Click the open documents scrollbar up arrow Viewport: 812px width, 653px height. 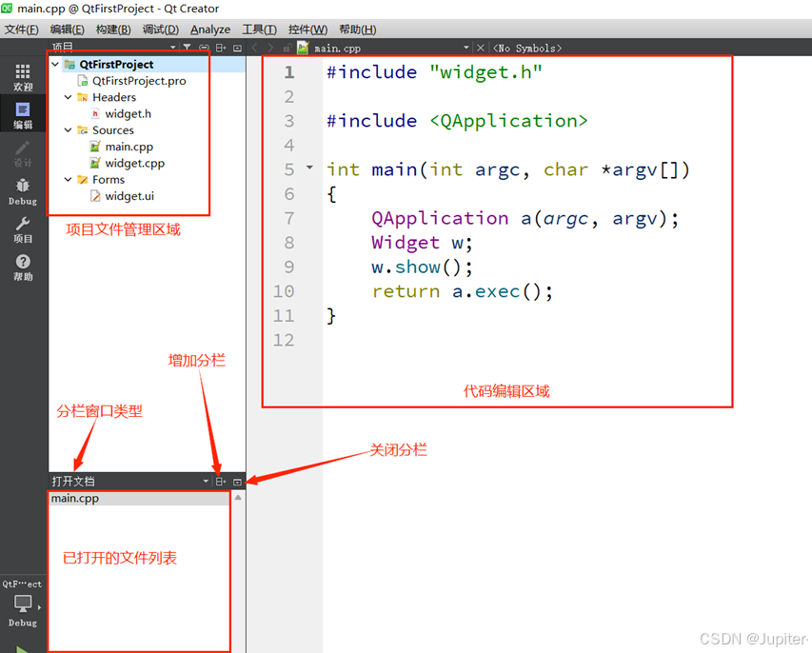point(238,498)
